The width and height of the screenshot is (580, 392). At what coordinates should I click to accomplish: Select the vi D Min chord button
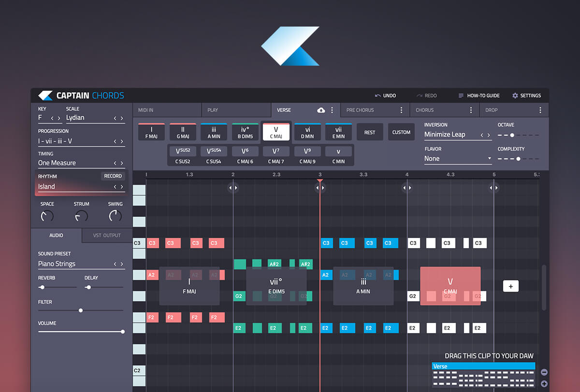pos(307,132)
